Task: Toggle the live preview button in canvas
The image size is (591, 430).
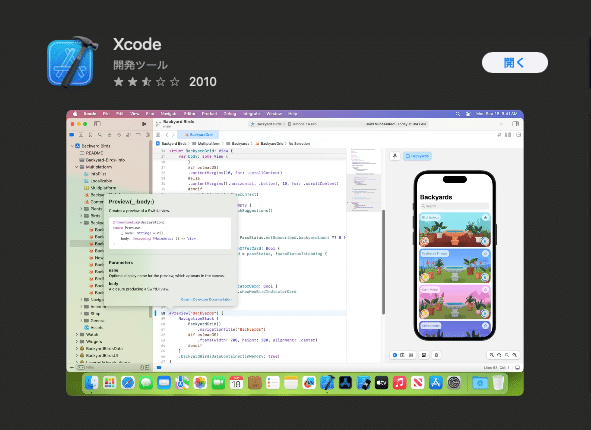Action: point(395,355)
